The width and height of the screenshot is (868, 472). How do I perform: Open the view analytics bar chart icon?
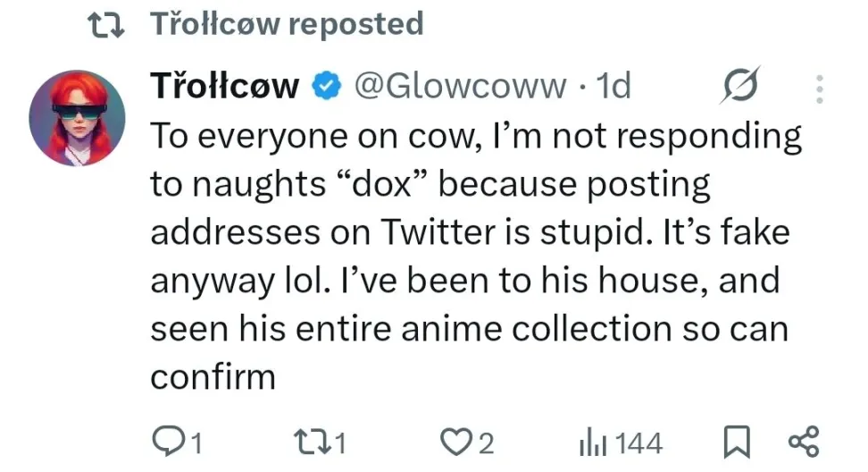pyautogui.click(x=592, y=442)
